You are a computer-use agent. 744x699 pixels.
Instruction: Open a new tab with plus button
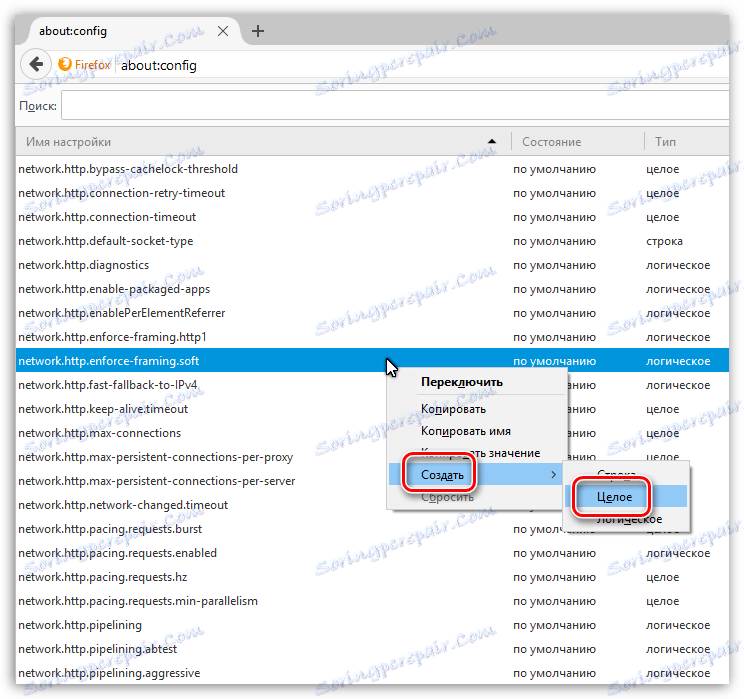click(x=258, y=31)
